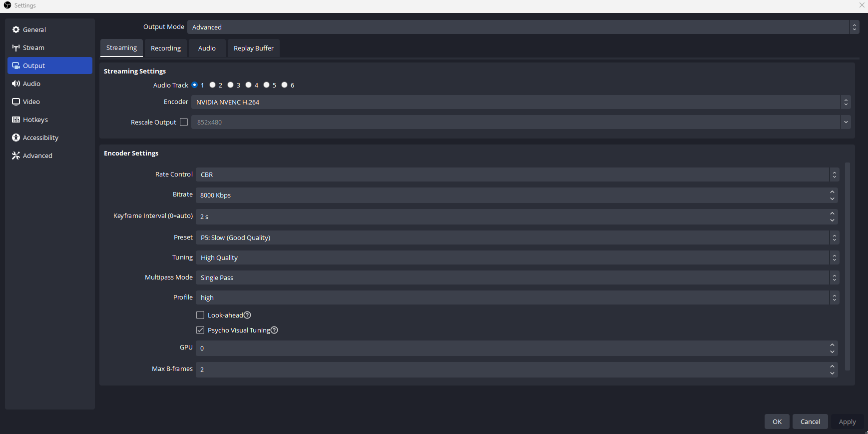868x434 pixels.
Task: Click the Hotkeys keyboard icon
Action: pos(16,119)
